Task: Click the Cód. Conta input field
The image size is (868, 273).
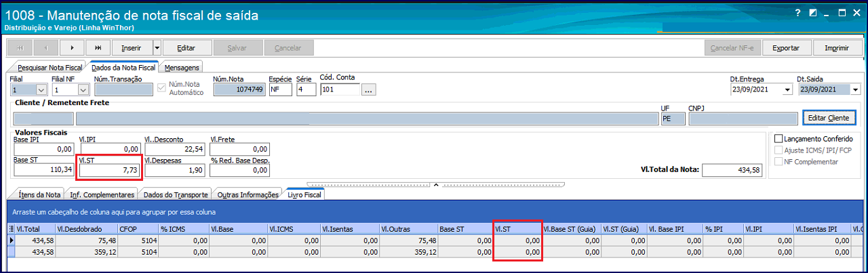Action: tap(340, 89)
